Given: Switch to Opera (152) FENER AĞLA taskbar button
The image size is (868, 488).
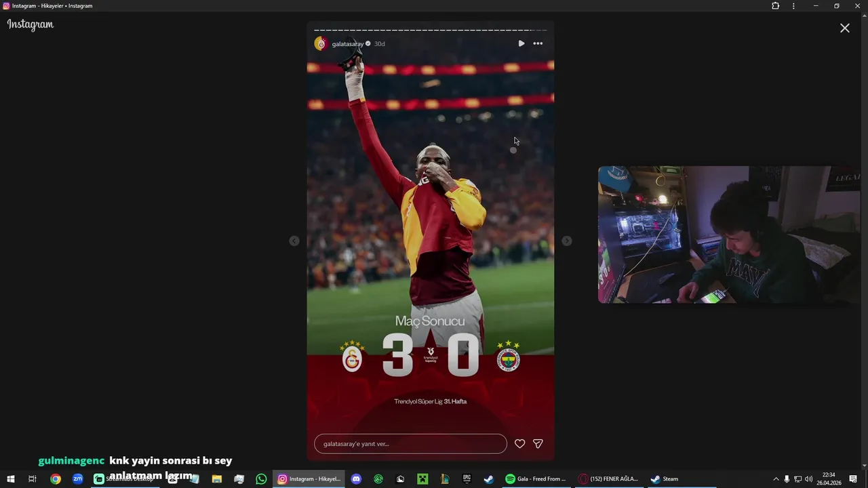Looking at the screenshot, I should click(x=609, y=479).
